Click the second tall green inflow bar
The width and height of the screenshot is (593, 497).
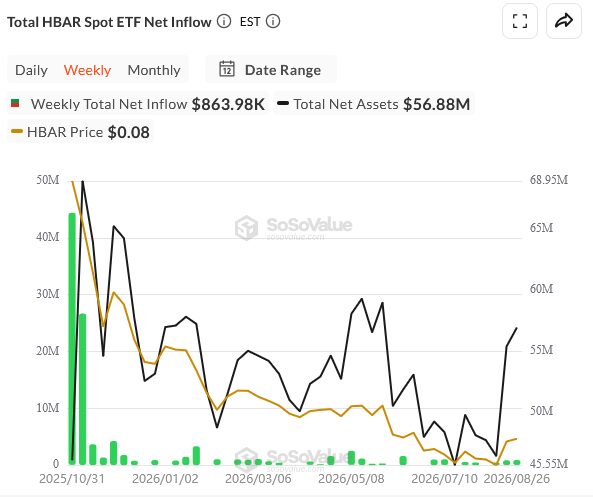(x=82, y=389)
